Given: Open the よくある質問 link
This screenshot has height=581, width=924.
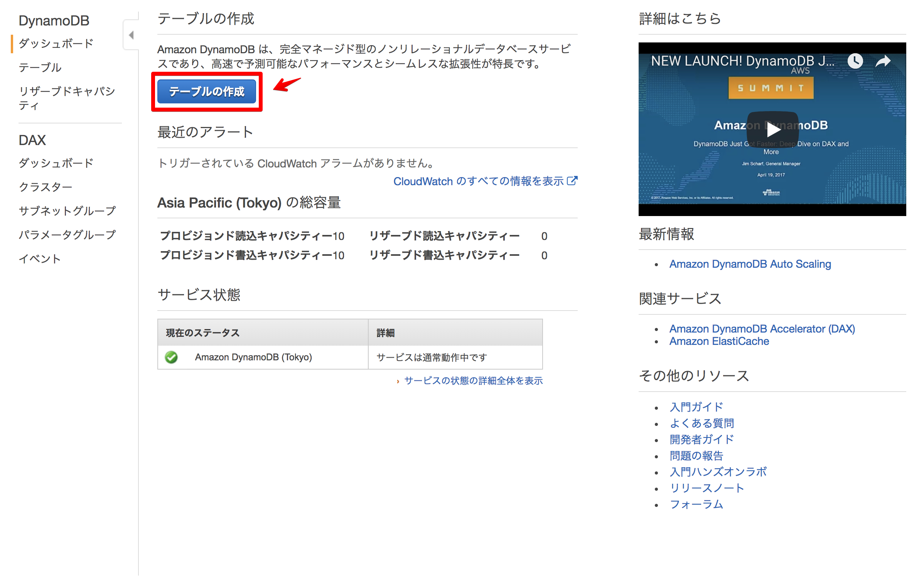Looking at the screenshot, I should coord(702,423).
